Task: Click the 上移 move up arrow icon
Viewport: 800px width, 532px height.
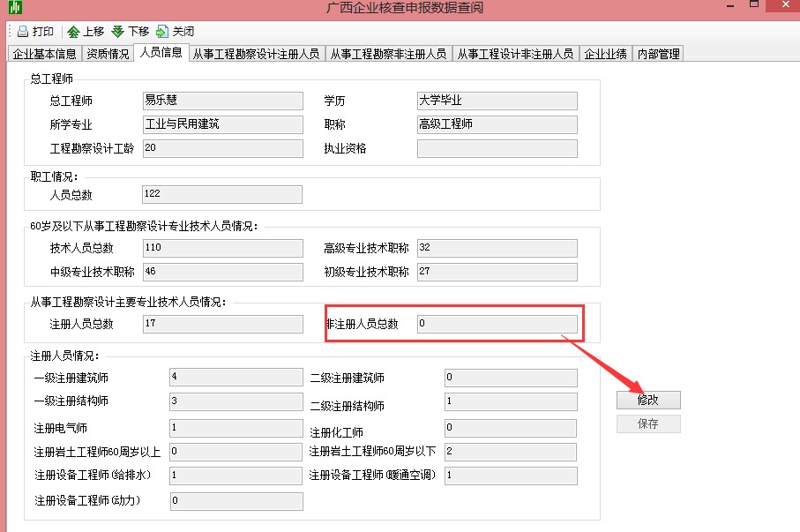Action: coord(73,31)
